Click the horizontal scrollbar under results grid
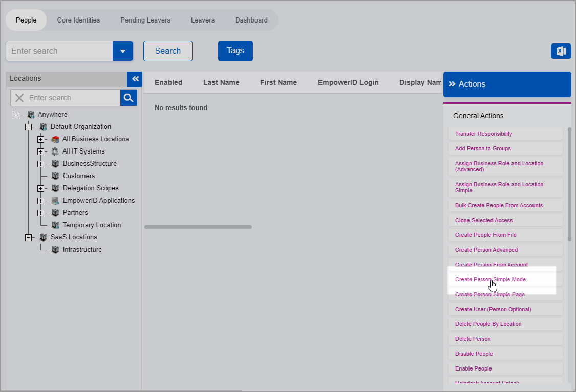Screen dimensions: 576x392 pyautogui.click(x=198, y=227)
